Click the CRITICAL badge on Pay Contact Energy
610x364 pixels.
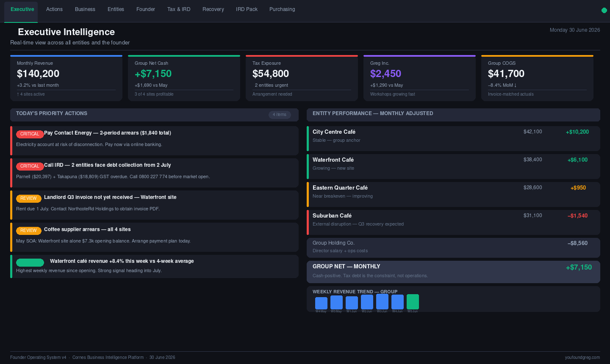[x=30, y=134]
